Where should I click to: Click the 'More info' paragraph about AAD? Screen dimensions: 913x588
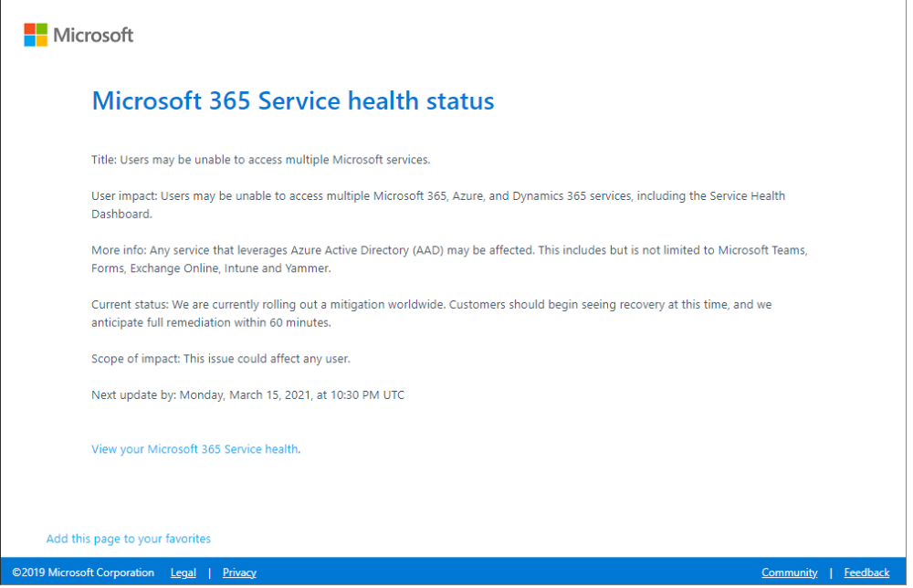449,259
